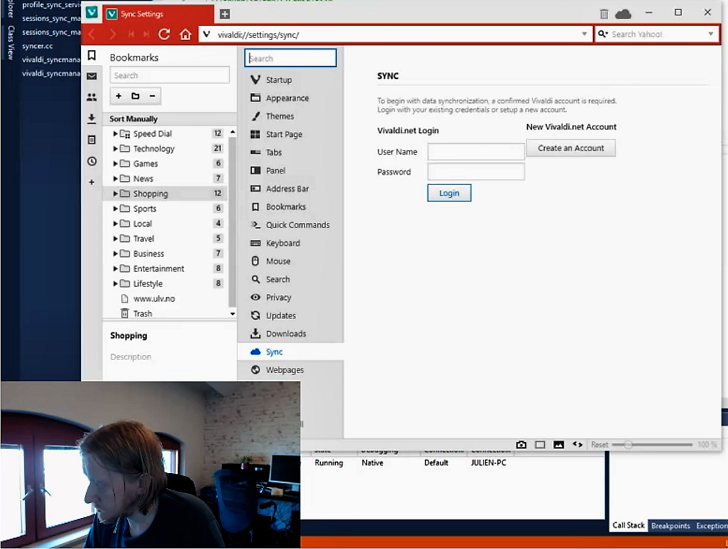Image resolution: width=728 pixels, height=549 pixels.
Task: Select the Sync Settings browser tab
Action: click(159, 14)
